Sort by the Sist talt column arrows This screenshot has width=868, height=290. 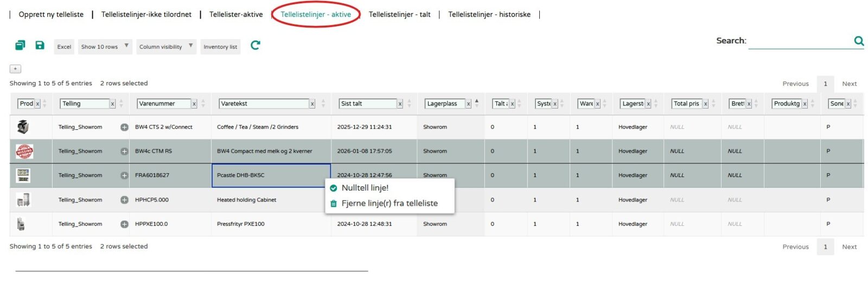click(409, 104)
